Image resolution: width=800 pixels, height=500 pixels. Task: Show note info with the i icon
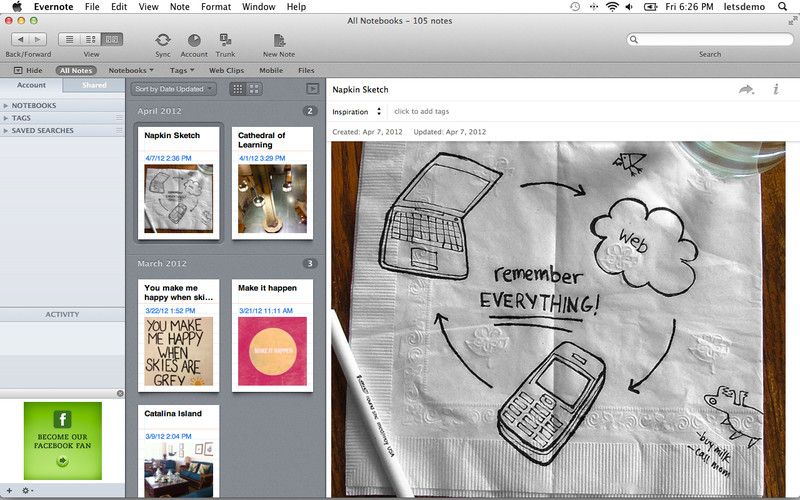point(776,89)
